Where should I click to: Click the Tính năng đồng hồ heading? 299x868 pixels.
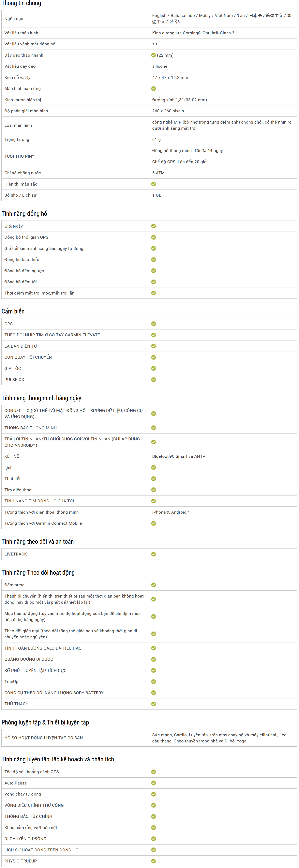pos(24,214)
